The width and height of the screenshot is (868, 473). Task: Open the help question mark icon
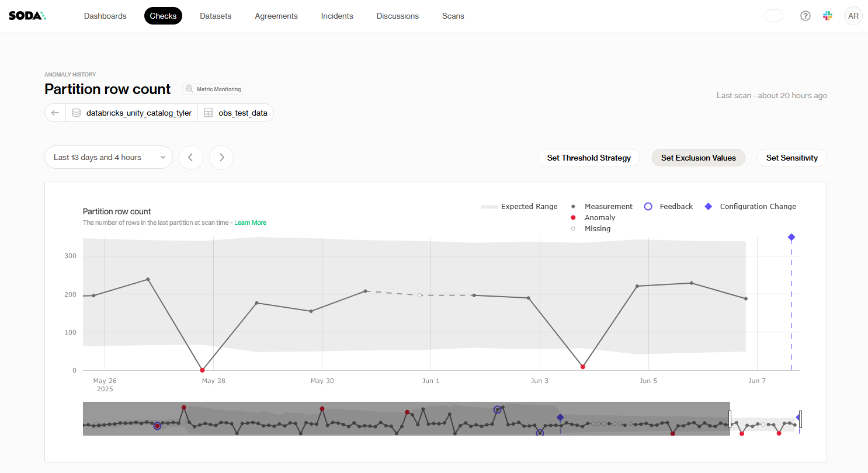(x=805, y=16)
